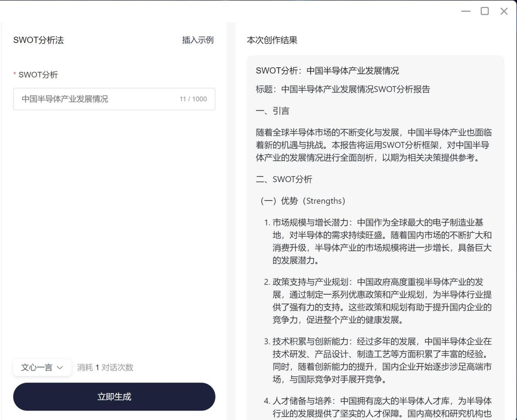
Task: Click the 二、SWOT分析 section heading
Action: tap(284, 179)
